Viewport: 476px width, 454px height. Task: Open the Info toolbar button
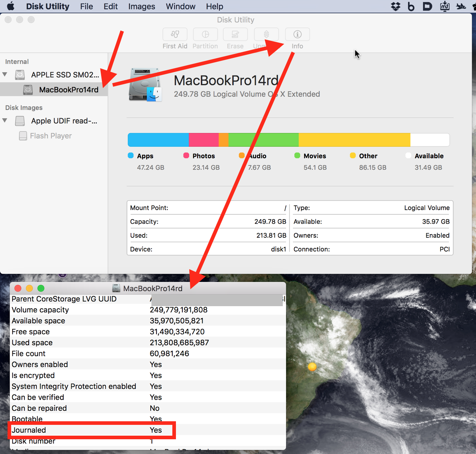(x=298, y=34)
